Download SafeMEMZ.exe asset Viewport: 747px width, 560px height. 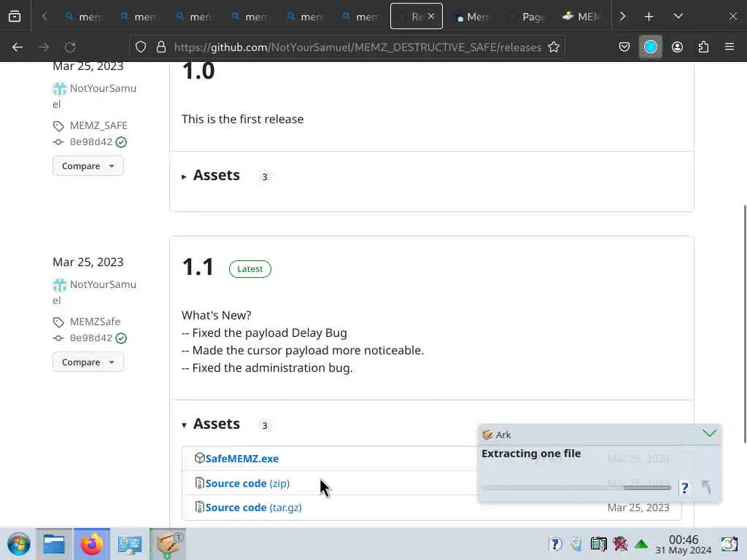242,459
